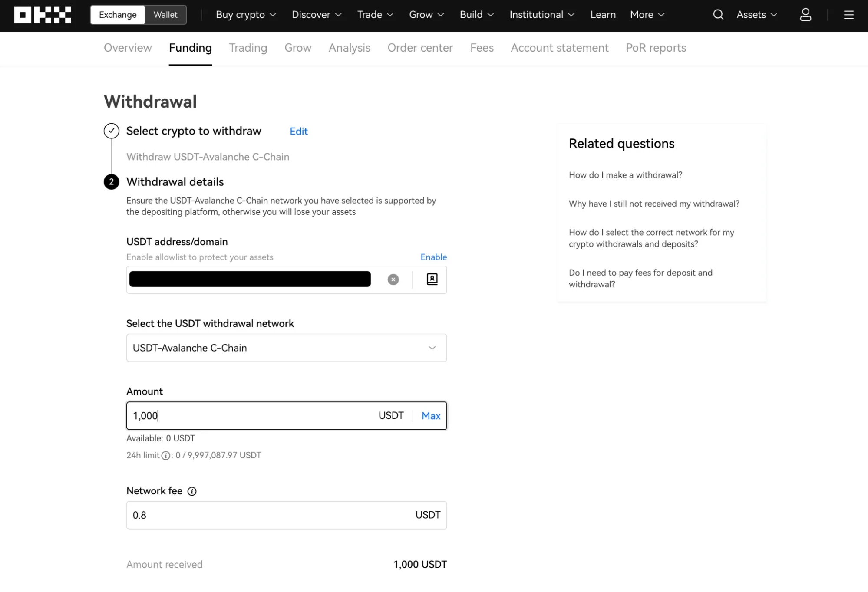Click Edit next to Select crypto

pyautogui.click(x=299, y=132)
